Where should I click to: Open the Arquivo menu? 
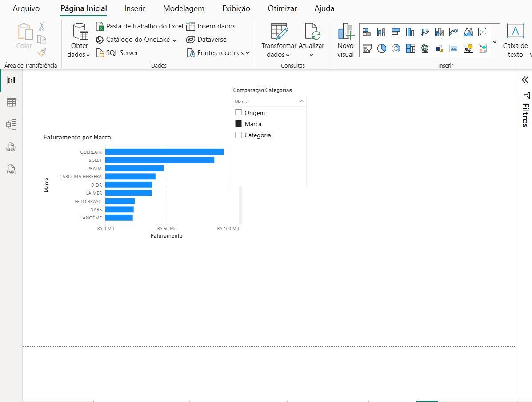point(26,8)
